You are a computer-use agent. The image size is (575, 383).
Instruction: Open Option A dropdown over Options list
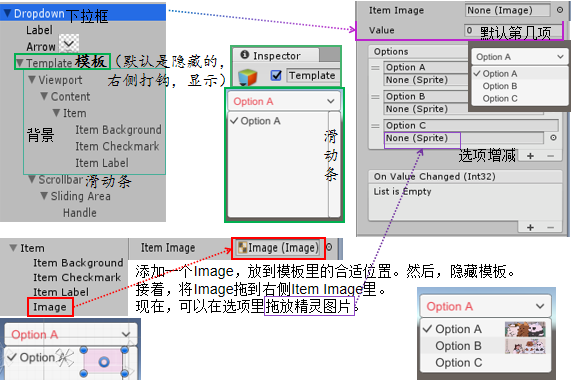click(x=519, y=57)
